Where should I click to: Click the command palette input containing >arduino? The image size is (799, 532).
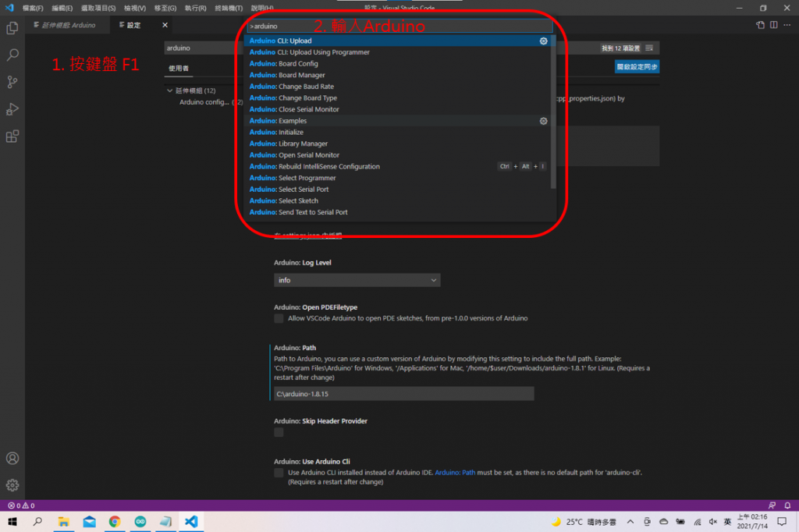[400, 26]
